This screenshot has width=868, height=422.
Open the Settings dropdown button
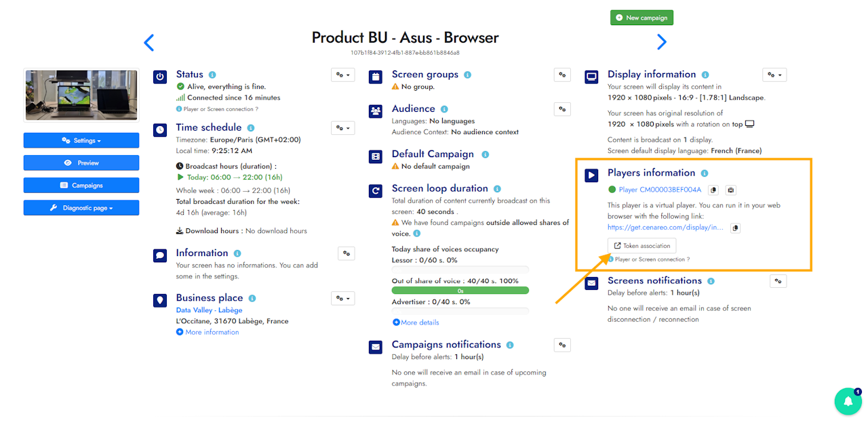click(81, 140)
